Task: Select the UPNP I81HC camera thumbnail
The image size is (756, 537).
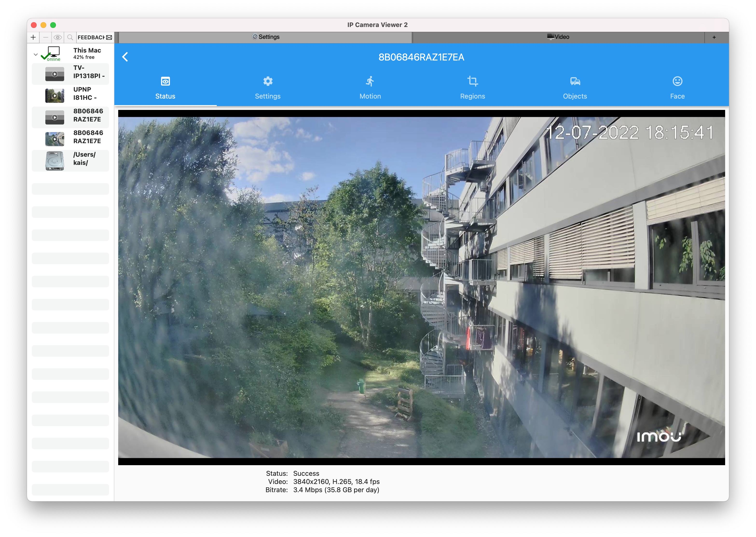Action: [x=55, y=95]
